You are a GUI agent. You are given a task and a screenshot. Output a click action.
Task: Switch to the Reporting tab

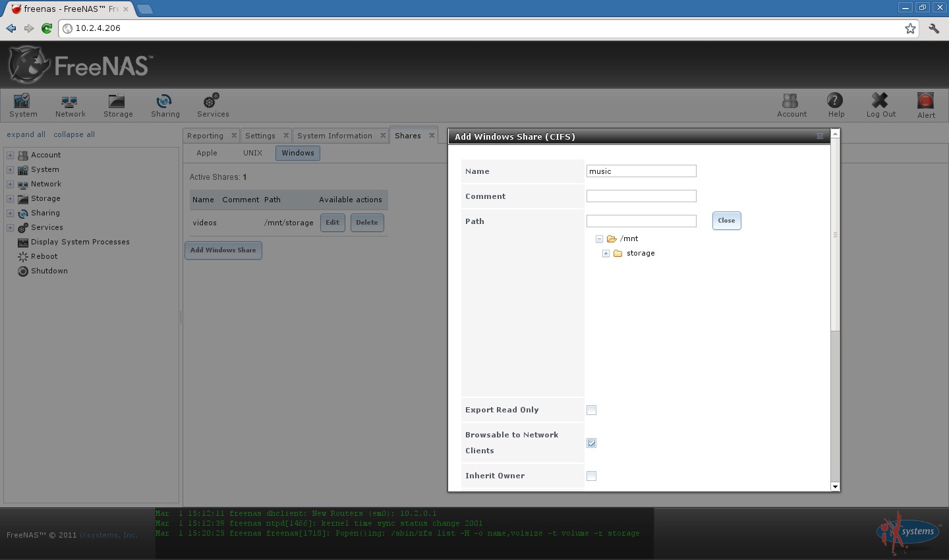click(x=206, y=135)
